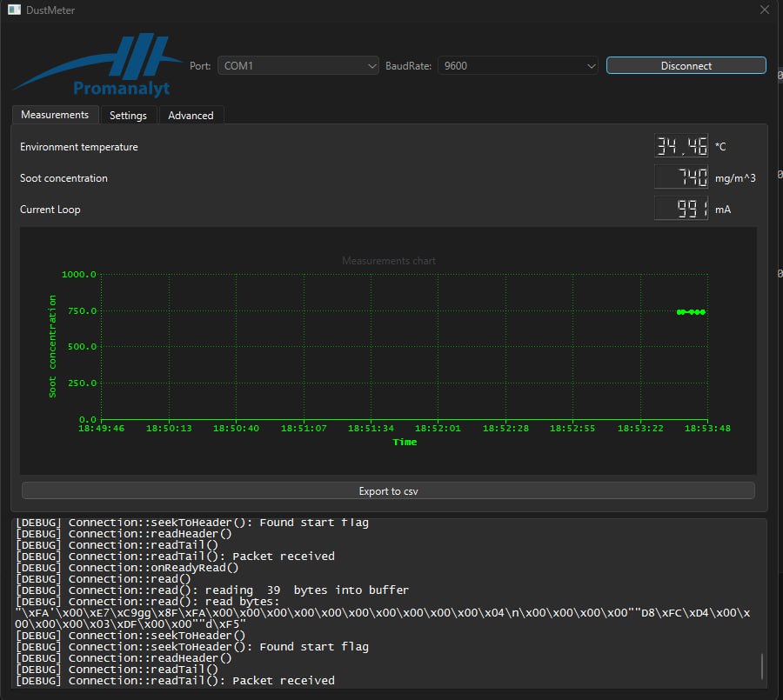Open the Settings tab
Image resolution: width=783 pixels, height=700 pixels.
click(x=128, y=116)
